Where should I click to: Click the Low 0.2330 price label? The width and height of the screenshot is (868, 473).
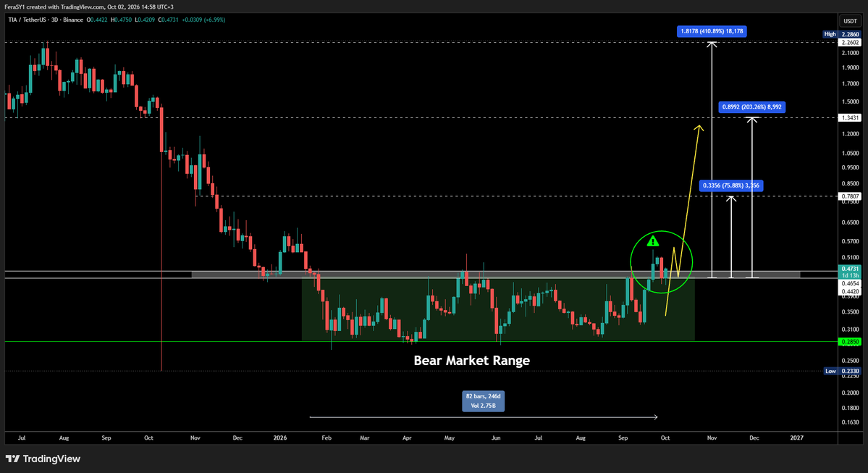point(841,371)
